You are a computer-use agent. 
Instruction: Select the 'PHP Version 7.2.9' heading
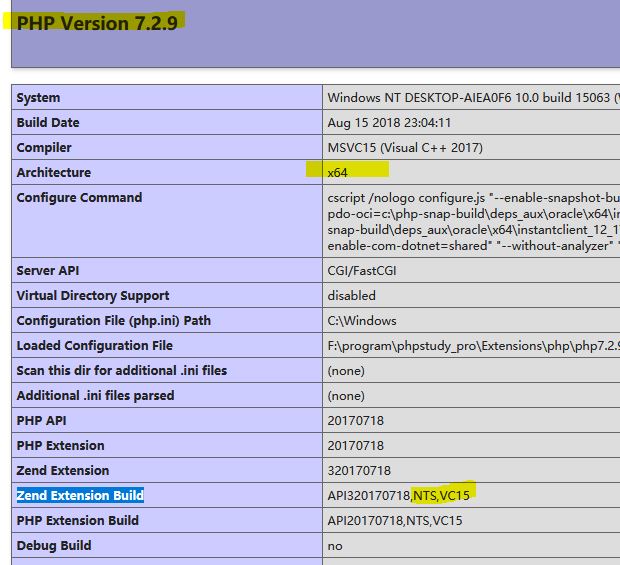[97, 23]
